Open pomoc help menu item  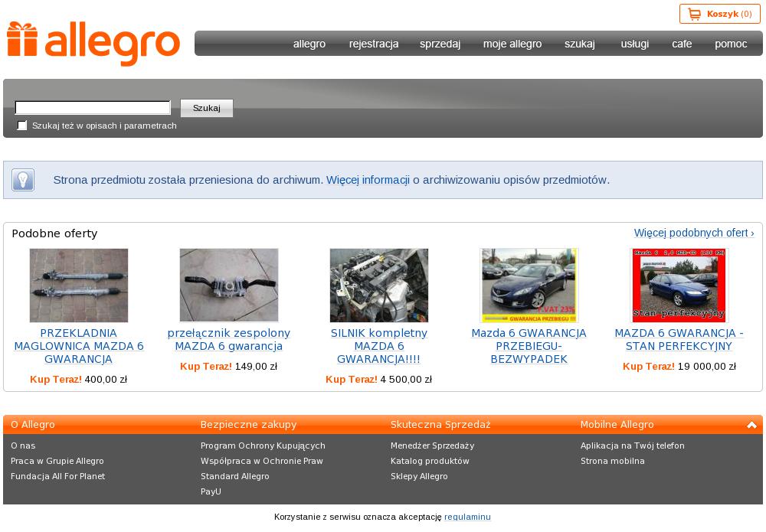[x=731, y=44]
